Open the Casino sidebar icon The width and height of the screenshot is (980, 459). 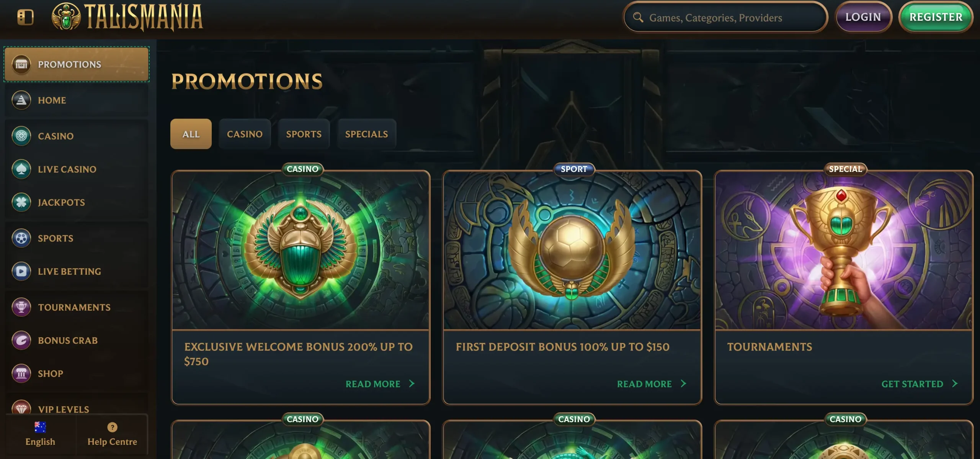[21, 136]
